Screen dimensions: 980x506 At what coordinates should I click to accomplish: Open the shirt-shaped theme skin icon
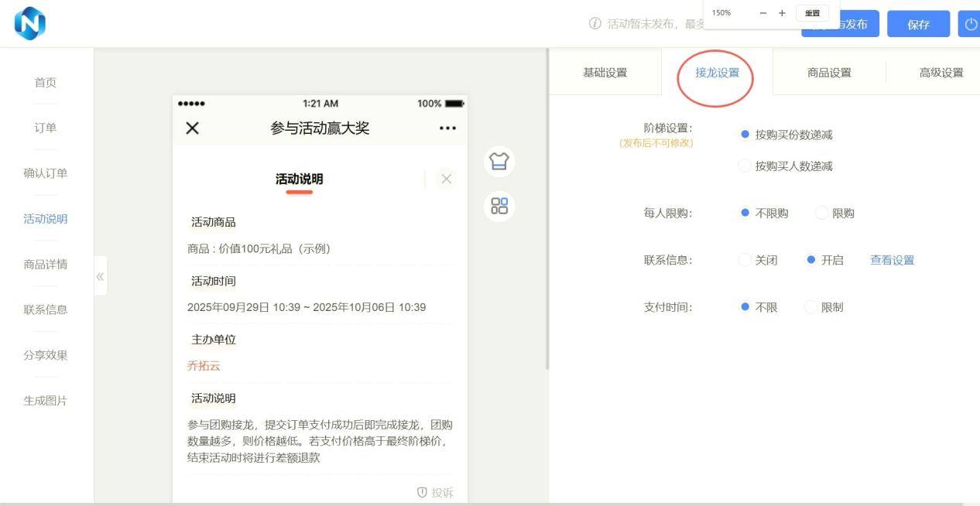click(499, 161)
